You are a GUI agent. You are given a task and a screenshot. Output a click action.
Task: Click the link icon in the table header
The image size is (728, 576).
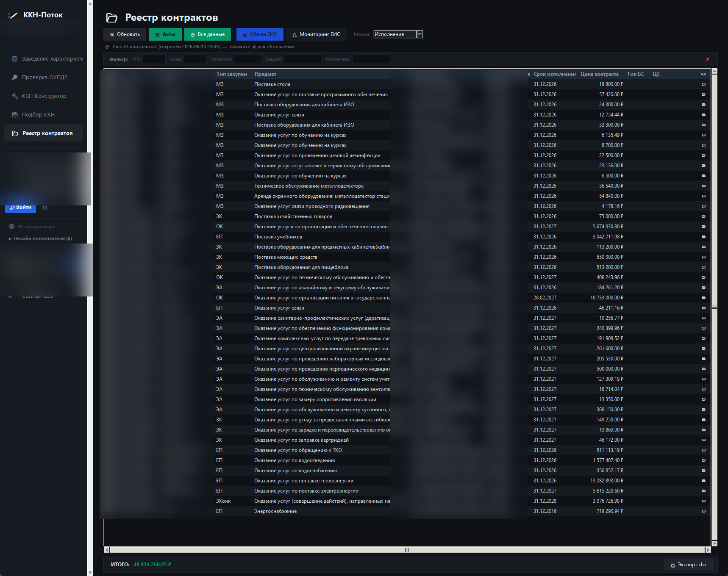point(703,74)
